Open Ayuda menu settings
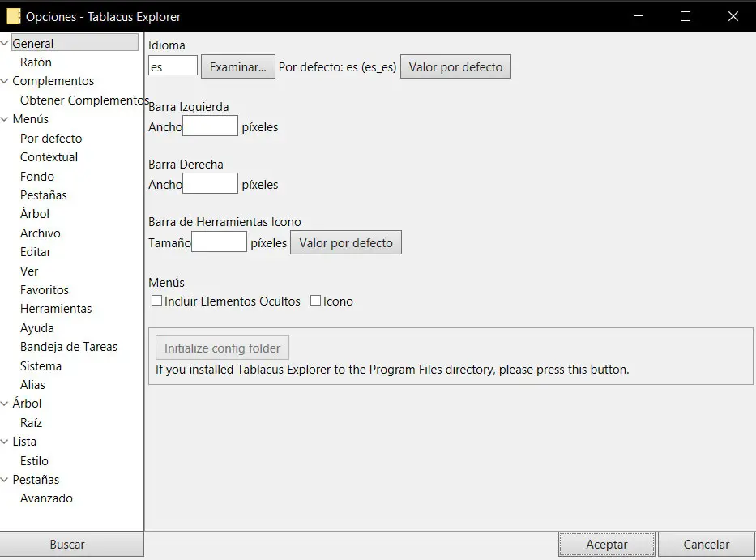756x560 pixels. click(x=36, y=328)
